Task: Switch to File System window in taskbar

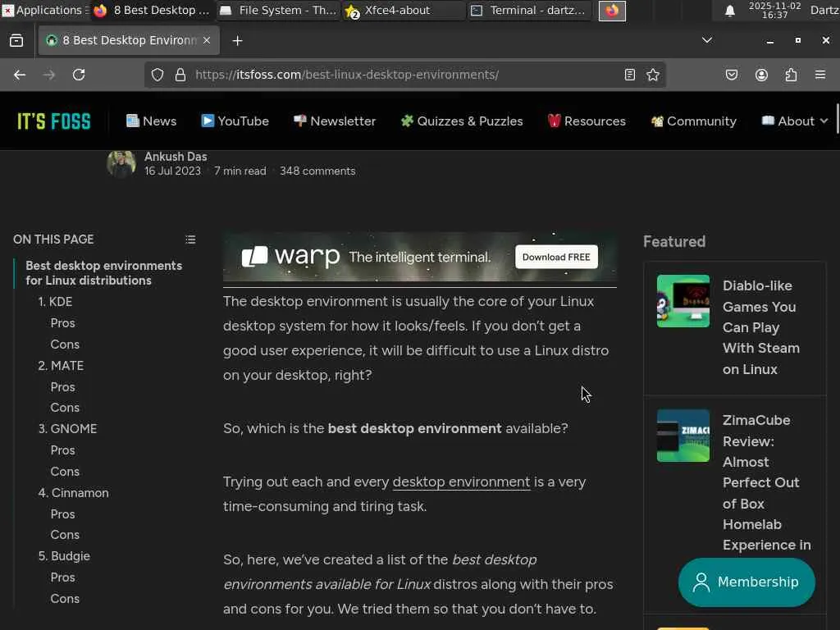Action: pyautogui.click(x=278, y=10)
